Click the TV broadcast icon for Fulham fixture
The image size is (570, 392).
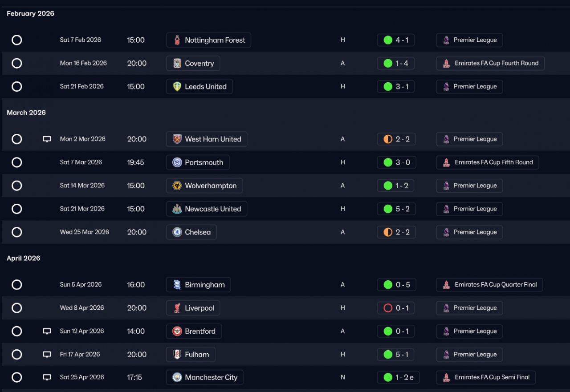[x=47, y=355]
